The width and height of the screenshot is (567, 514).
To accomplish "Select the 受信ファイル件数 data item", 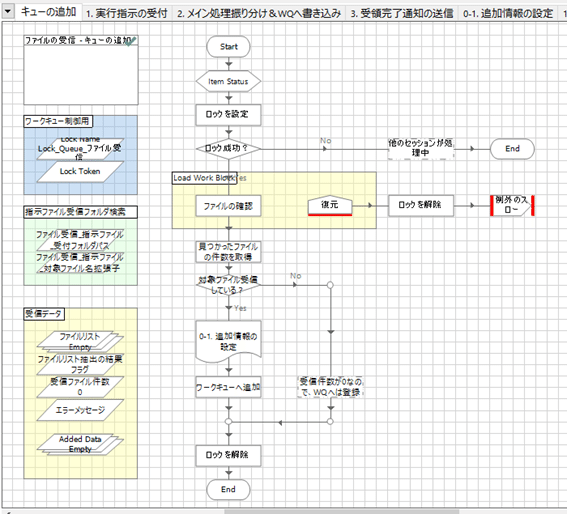I will coord(80,387).
